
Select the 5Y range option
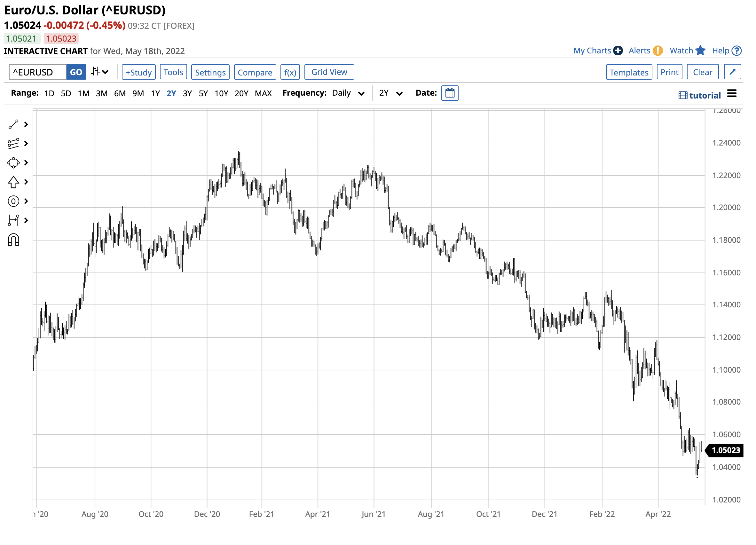tap(203, 93)
